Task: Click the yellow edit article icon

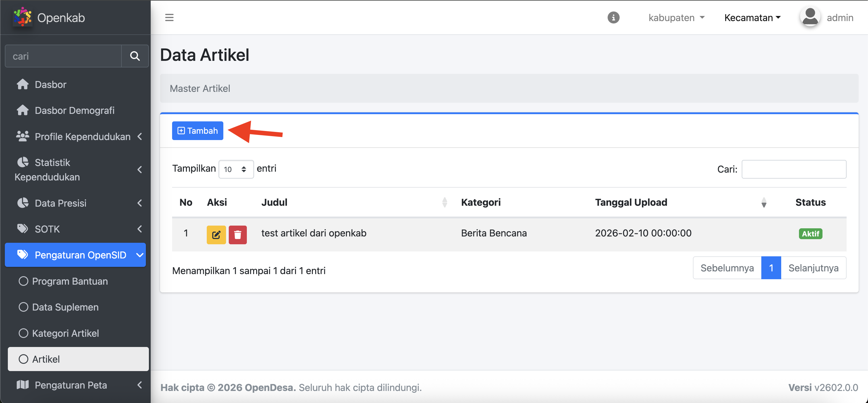Action: pyautogui.click(x=216, y=235)
